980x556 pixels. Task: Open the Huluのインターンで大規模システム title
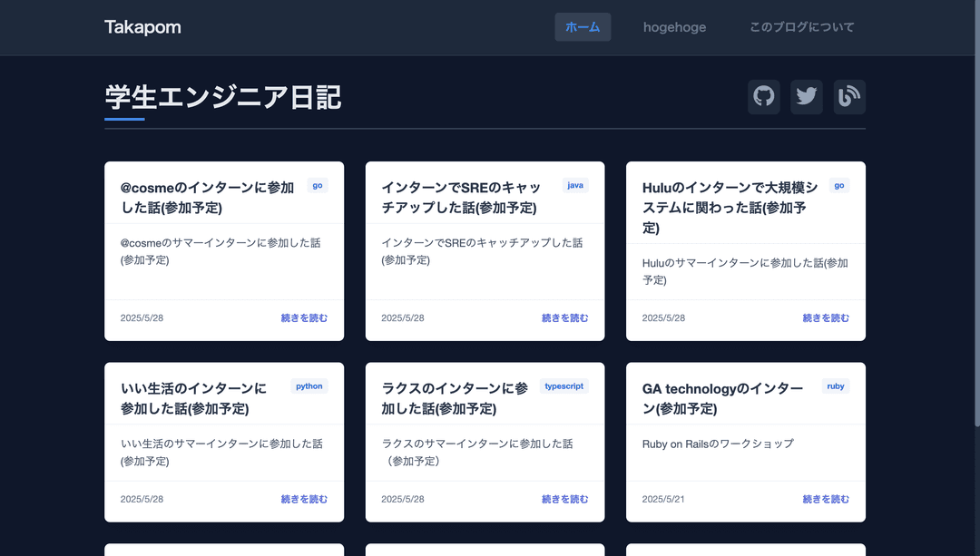tap(730, 208)
